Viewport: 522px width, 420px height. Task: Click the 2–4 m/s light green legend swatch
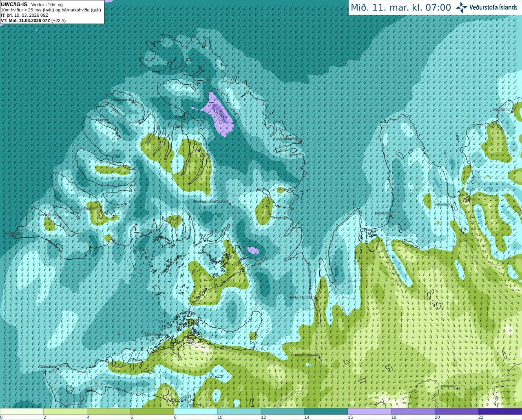click(65, 411)
